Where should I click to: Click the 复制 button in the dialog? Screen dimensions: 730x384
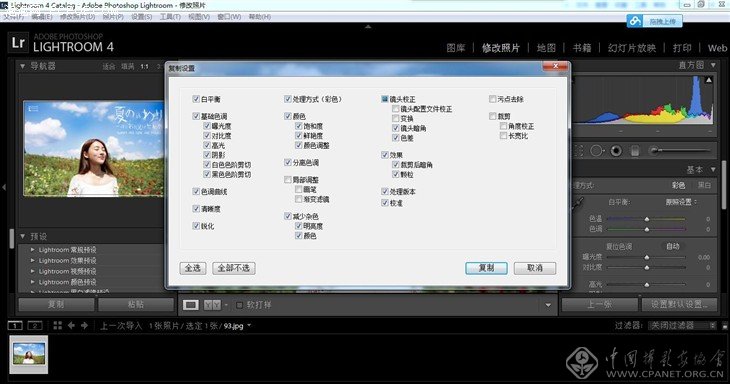486,268
